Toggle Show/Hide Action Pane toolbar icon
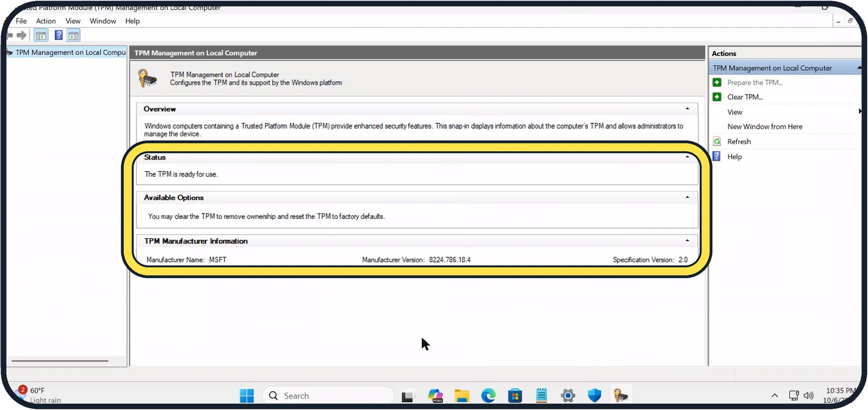The width and height of the screenshot is (868, 410). coord(74,35)
